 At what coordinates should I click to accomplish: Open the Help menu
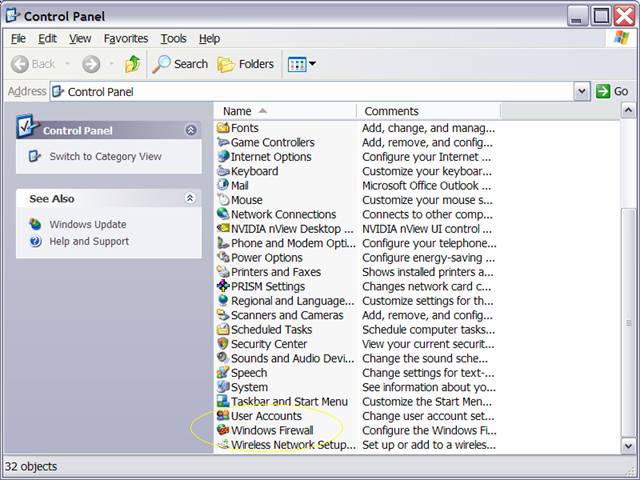209,39
